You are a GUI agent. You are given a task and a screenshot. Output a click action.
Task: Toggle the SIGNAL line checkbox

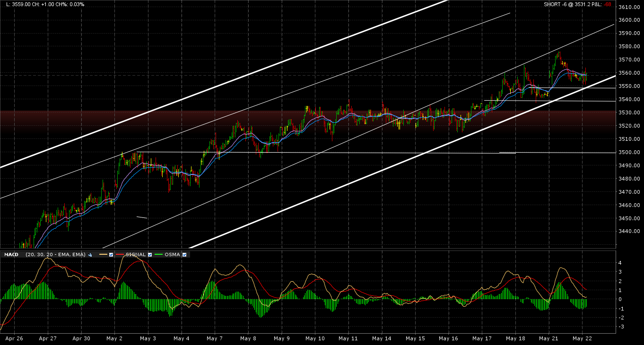coord(150,255)
